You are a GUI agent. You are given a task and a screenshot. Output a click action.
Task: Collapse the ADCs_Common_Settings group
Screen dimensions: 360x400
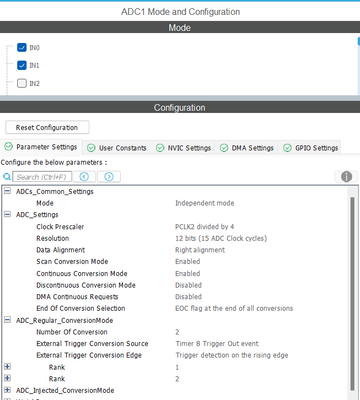point(7,191)
